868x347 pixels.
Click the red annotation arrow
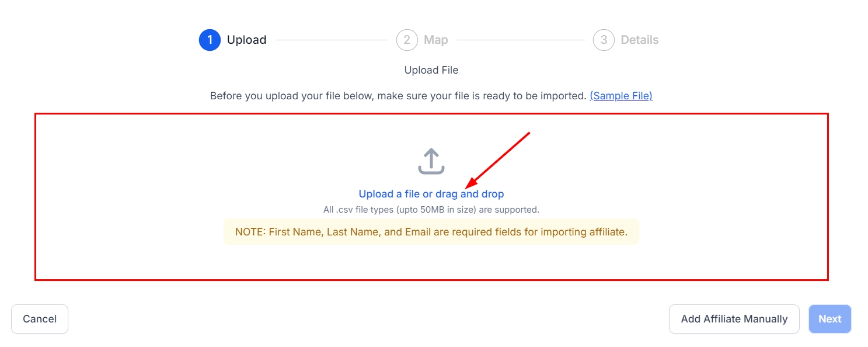point(501,159)
